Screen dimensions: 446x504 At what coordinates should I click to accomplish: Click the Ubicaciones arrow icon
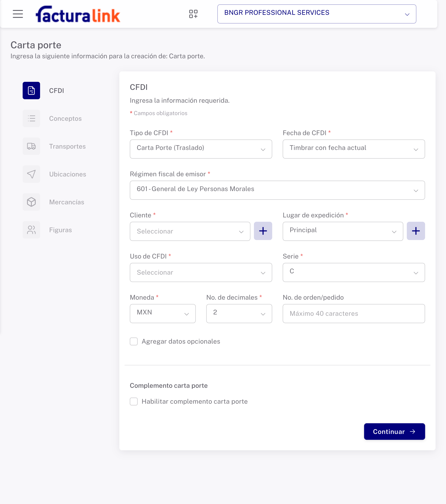[31, 174]
